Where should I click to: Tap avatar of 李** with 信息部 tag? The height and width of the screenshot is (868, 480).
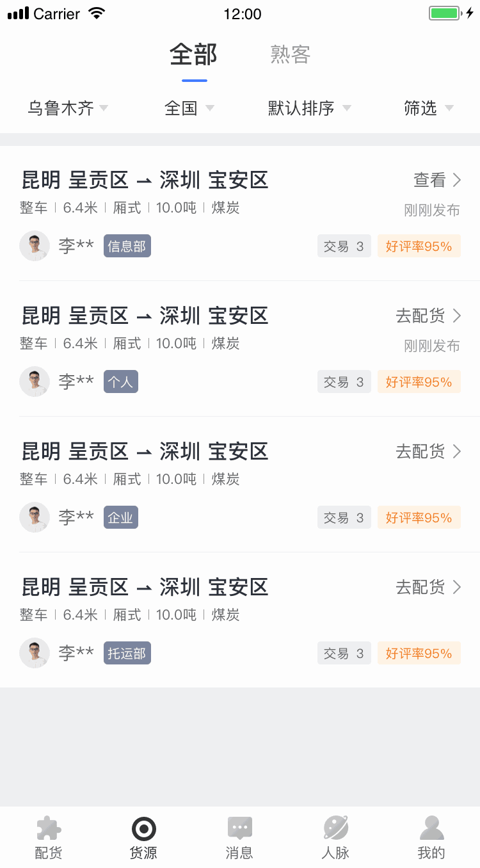point(35,246)
